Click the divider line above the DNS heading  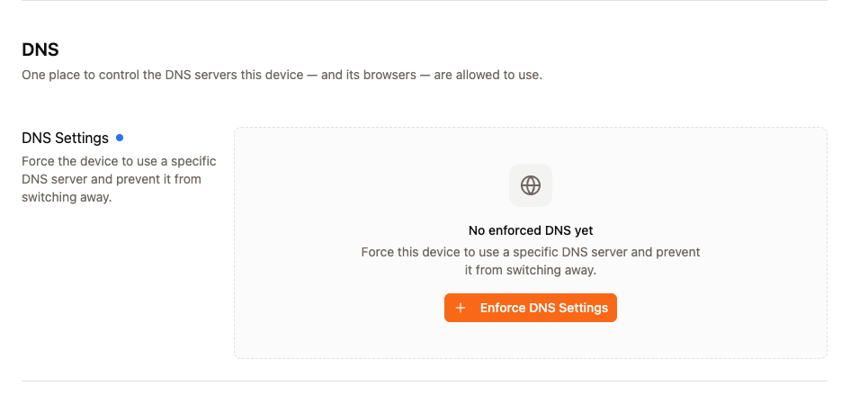pyautogui.click(x=425, y=1)
